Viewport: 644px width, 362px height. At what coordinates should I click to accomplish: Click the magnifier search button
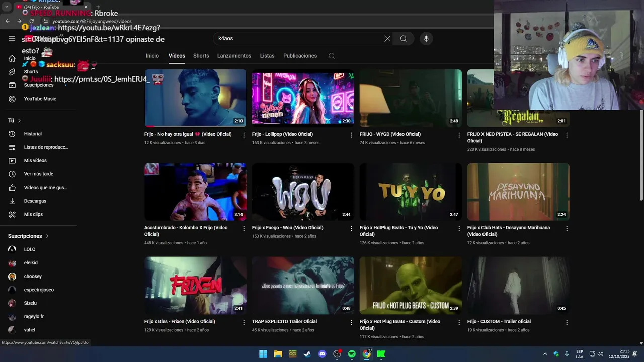point(404,38)
